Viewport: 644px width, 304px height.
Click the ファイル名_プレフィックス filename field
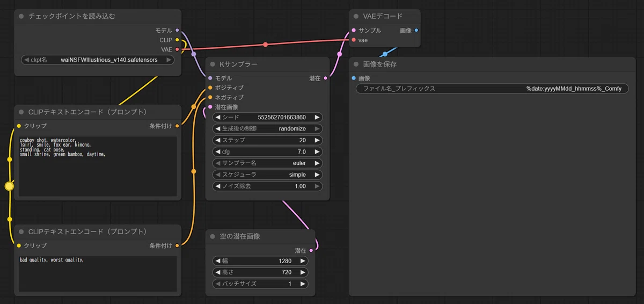click(x=492, y=89)
